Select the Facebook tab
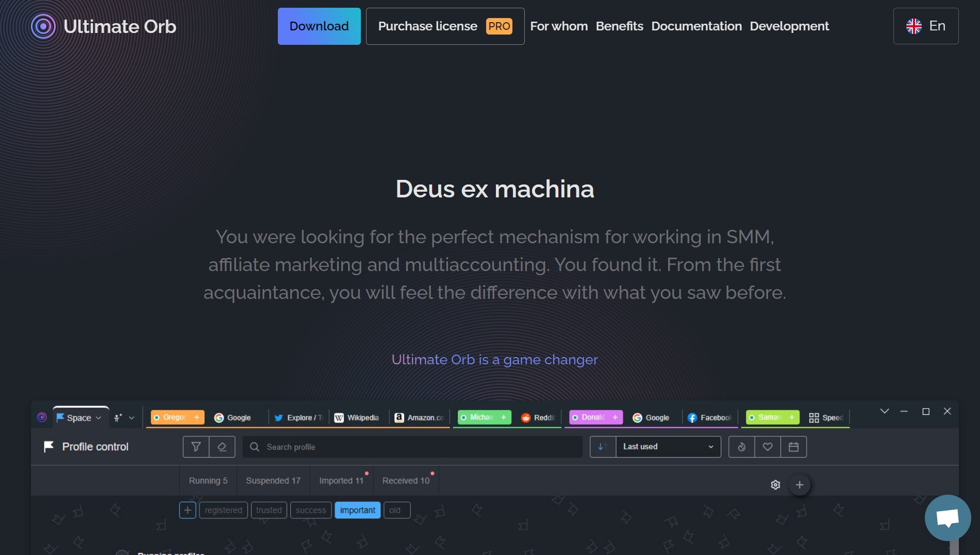 click(x=709, y=417)
